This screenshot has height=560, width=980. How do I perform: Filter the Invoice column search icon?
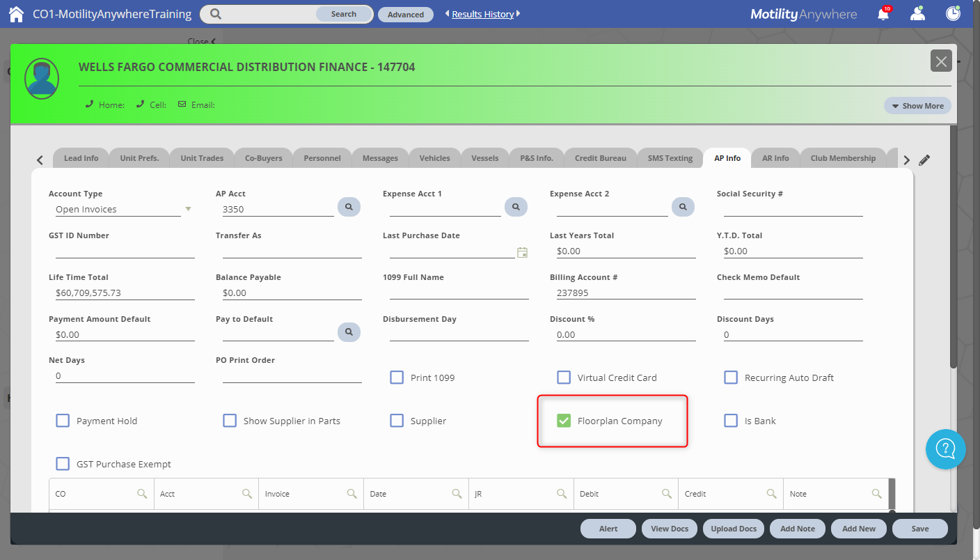(352, 494)
